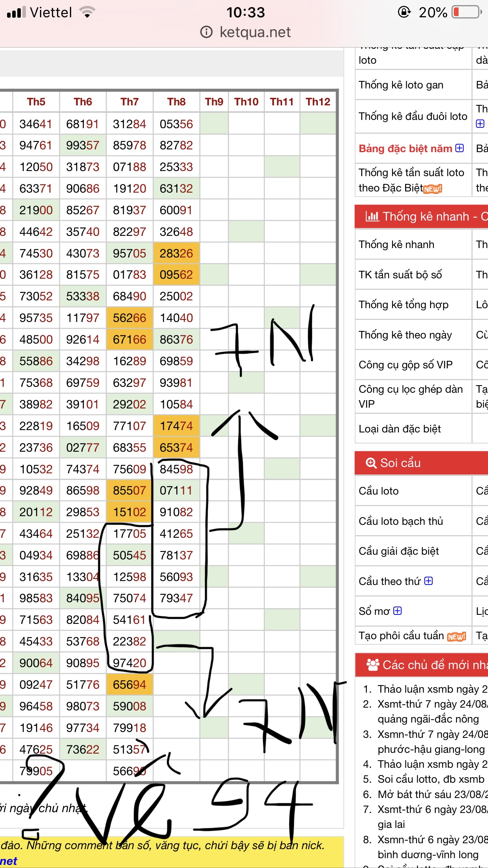Open Cầu loto bạch thủ link

(401, 521)
